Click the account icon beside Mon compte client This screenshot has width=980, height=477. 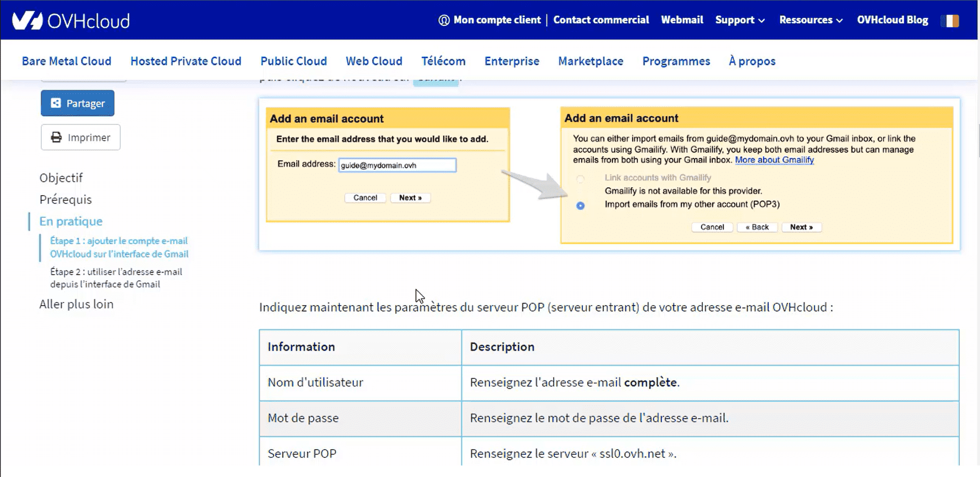click(x=444, y=20)
